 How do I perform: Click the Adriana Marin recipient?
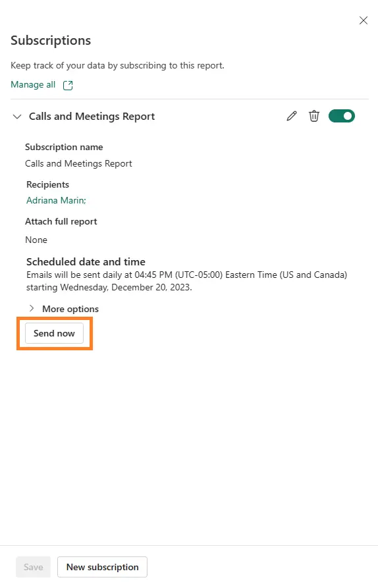tap(56, 200)
